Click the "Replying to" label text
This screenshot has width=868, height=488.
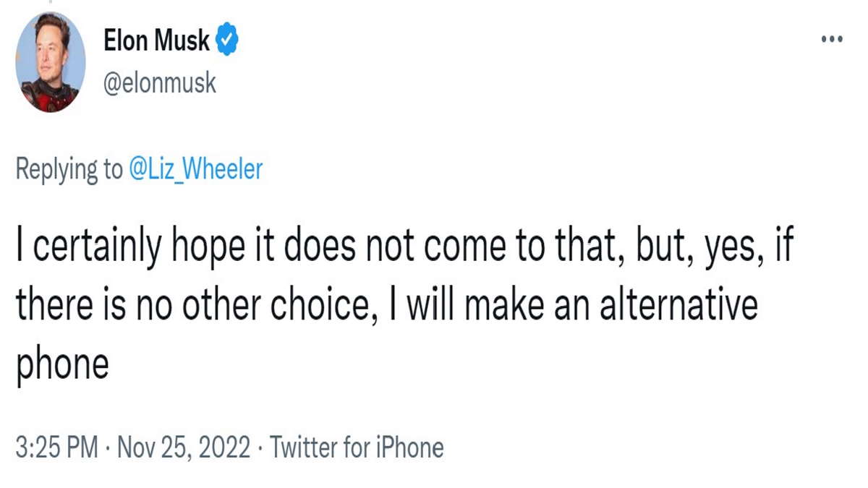69,169
